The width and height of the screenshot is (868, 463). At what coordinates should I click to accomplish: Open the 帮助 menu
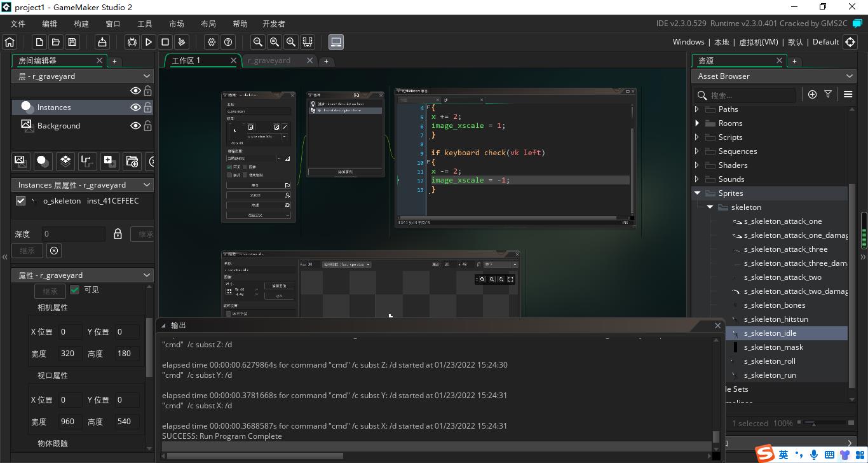coord(240,24)
